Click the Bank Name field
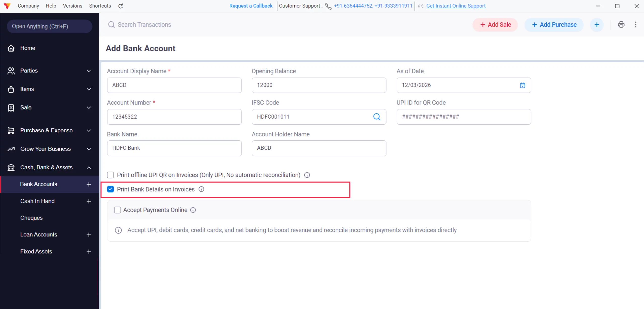Screen dimensions: 644x309 pos(174,148)
